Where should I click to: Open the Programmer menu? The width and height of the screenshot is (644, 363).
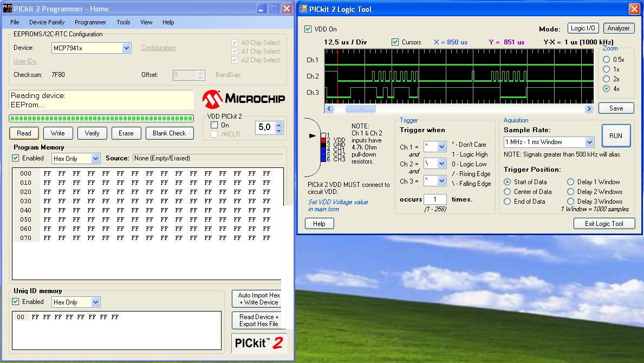[90, 22]
